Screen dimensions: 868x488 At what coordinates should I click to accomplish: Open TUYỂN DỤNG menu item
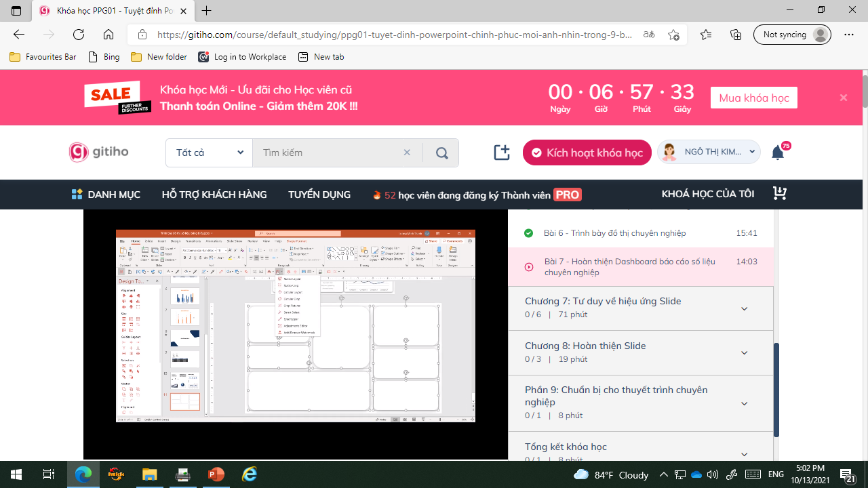pyautogui.click(x=319, y=195)
